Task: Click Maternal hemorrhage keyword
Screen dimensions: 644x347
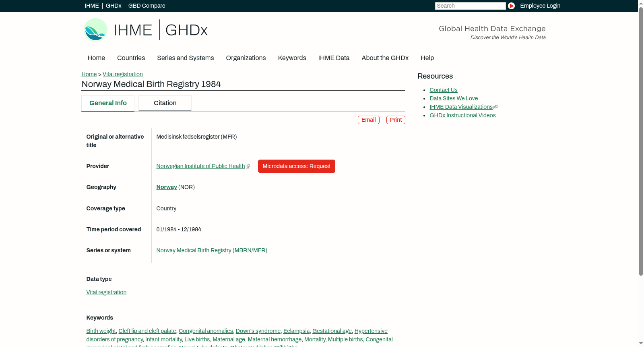Action: point(275,340)
